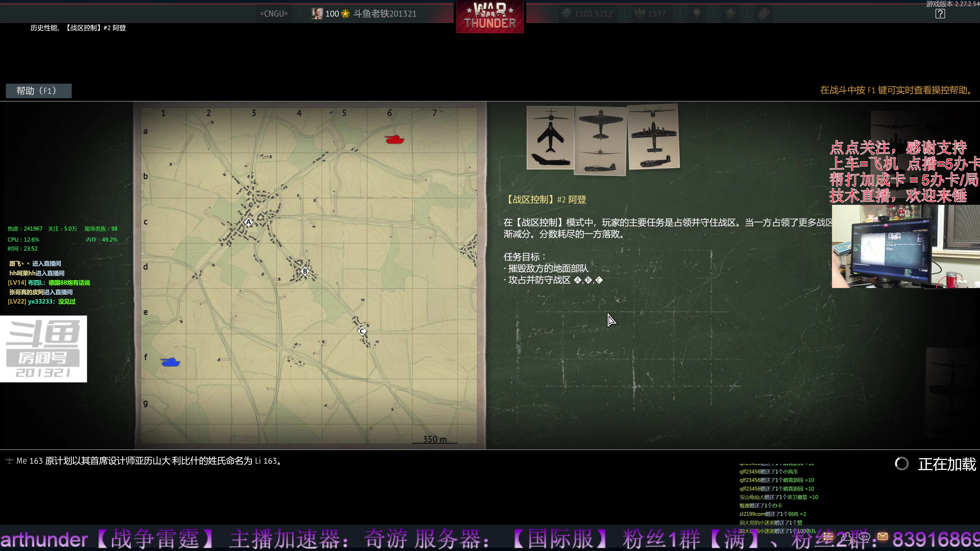
Task: Click the 正在加载 loading spinner circle
Action: (x=902, y=464)
